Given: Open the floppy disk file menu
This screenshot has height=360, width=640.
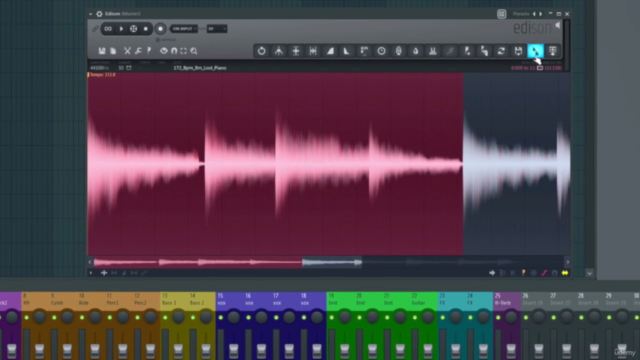Looking at the screenshot, I should [102, 51].
